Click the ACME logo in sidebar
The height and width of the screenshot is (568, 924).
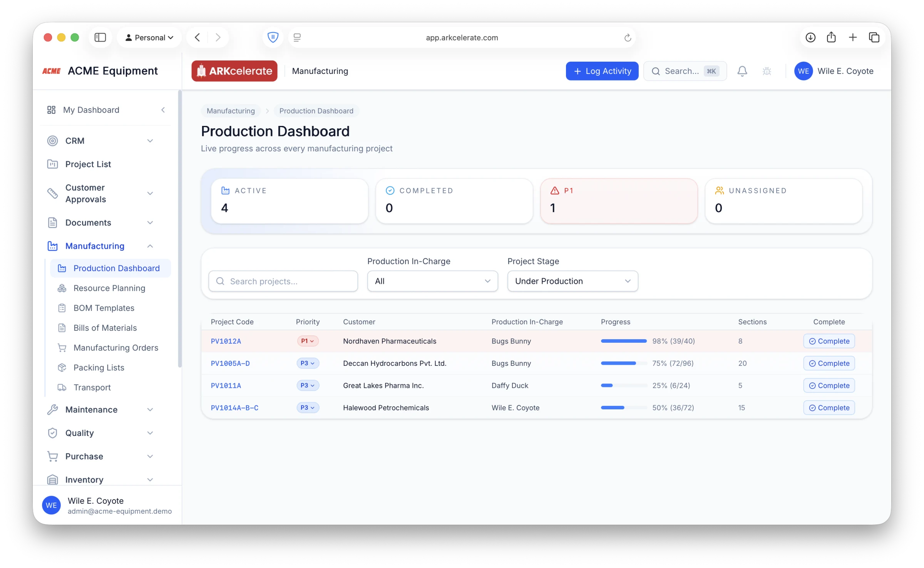click(x=52, y=71)
